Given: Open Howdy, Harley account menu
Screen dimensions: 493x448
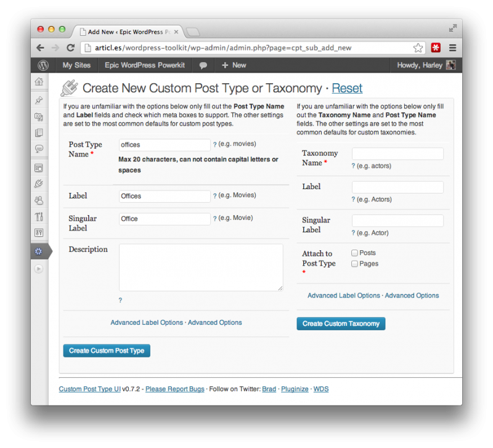Looking at the screenshot, I should [426, 65].
